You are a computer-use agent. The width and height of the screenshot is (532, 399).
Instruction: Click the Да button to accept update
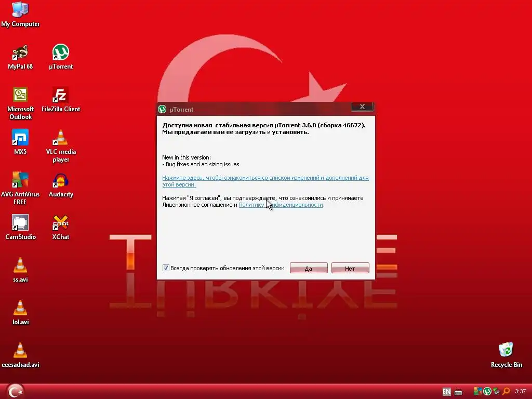[x=309, y=268]
